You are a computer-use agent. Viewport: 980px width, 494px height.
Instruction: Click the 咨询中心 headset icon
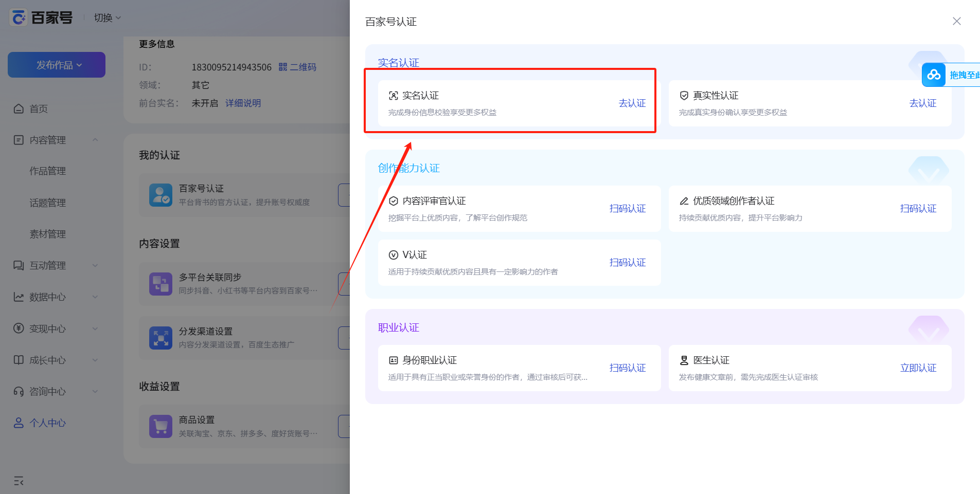[x=19, y=392]
